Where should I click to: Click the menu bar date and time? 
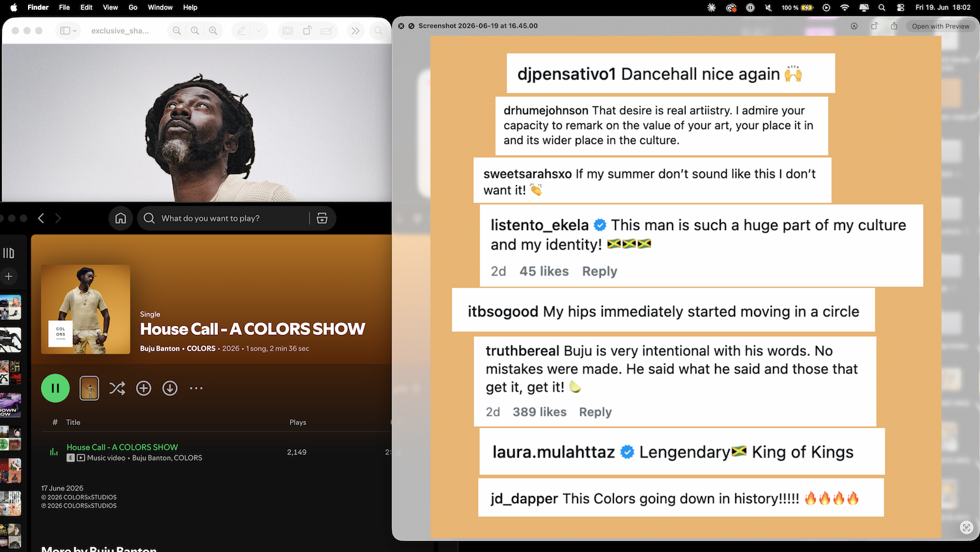pyautogui.click(x=943, y=8)
